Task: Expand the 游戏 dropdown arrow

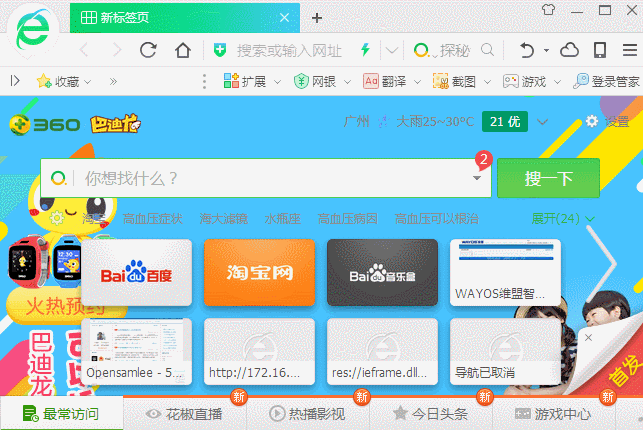Action: coord(557,82)
